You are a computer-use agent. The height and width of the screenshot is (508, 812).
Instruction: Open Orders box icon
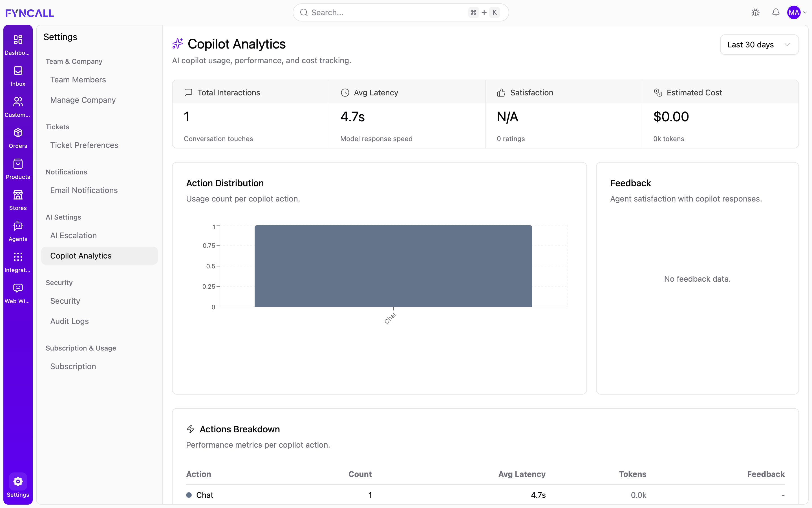click(18, 133)
